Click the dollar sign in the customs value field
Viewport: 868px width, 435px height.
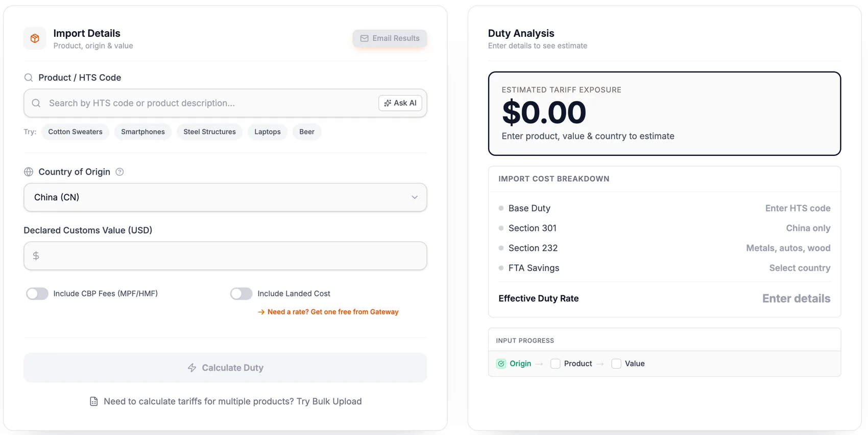click(x=36, y=256)
